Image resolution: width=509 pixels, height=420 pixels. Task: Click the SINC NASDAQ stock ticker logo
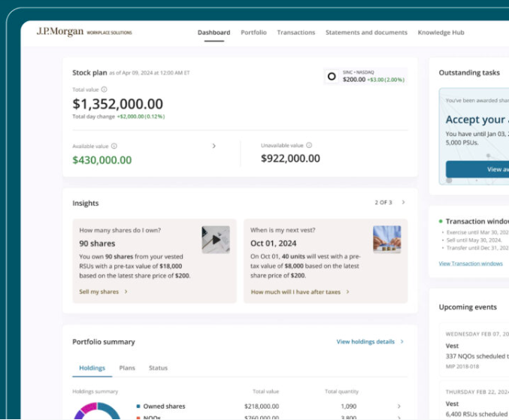332,77
